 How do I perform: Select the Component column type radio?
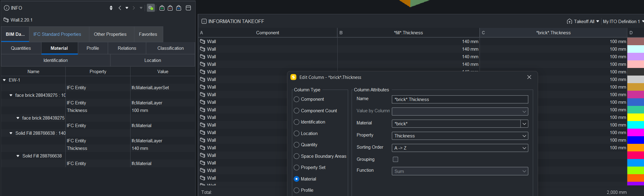297,99
